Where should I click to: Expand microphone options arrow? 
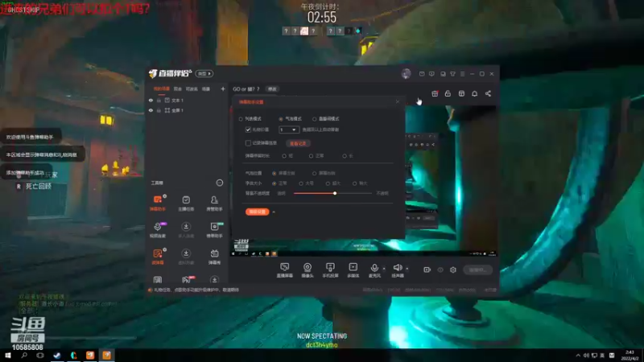click(x=384, y=269)
